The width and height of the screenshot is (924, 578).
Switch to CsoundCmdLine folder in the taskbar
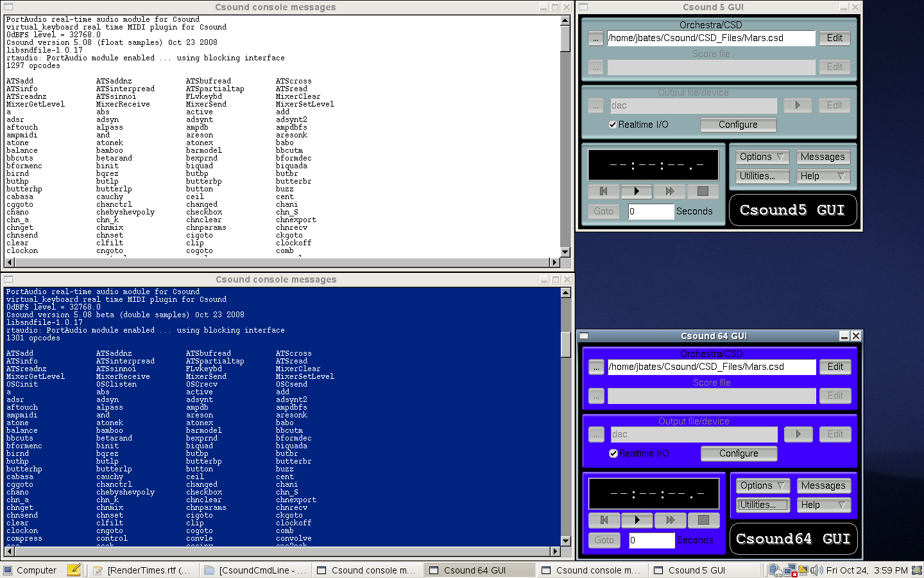click(256, 570)
